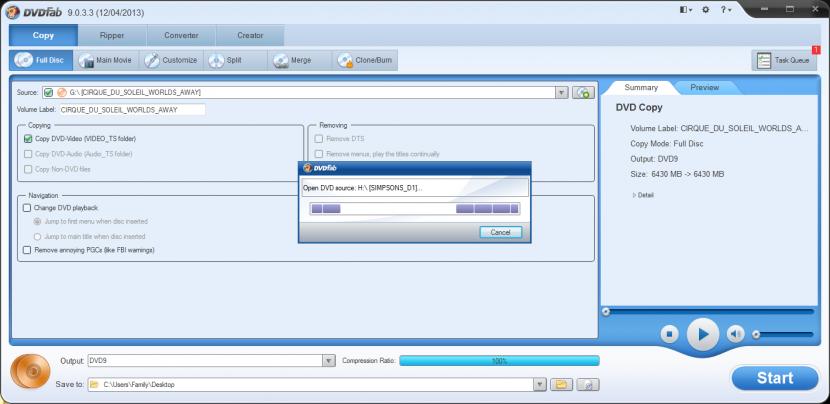The width and height of the screenshot is (830, 404).
Task: Open the Preview tab
Action: [x=705, y=87]
